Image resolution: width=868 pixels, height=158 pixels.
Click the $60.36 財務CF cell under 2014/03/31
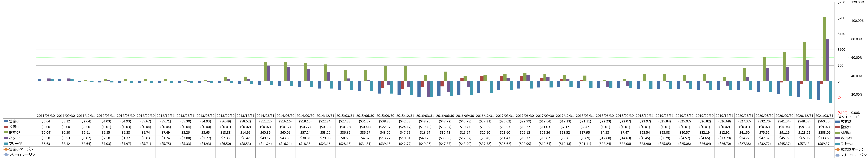pos(265,132)
